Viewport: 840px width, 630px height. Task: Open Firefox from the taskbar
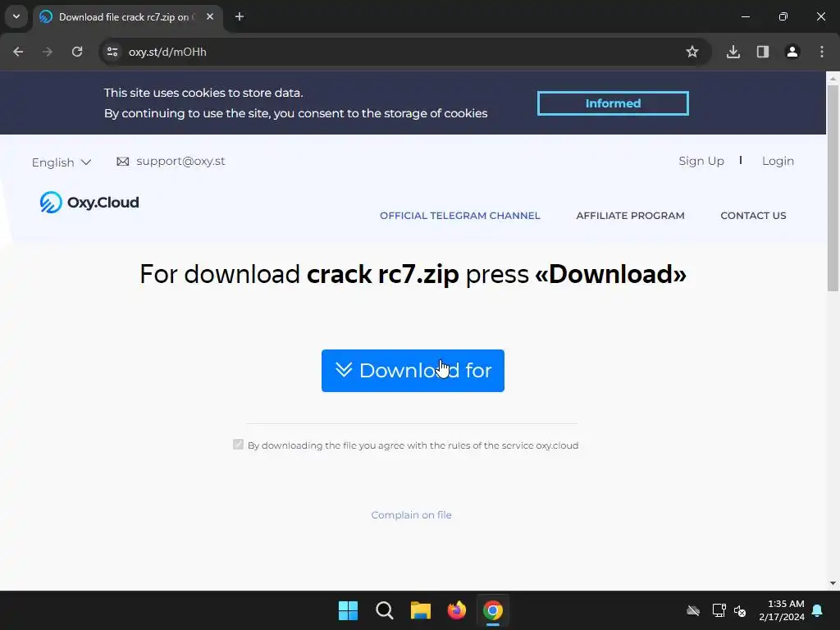[457, 610]
